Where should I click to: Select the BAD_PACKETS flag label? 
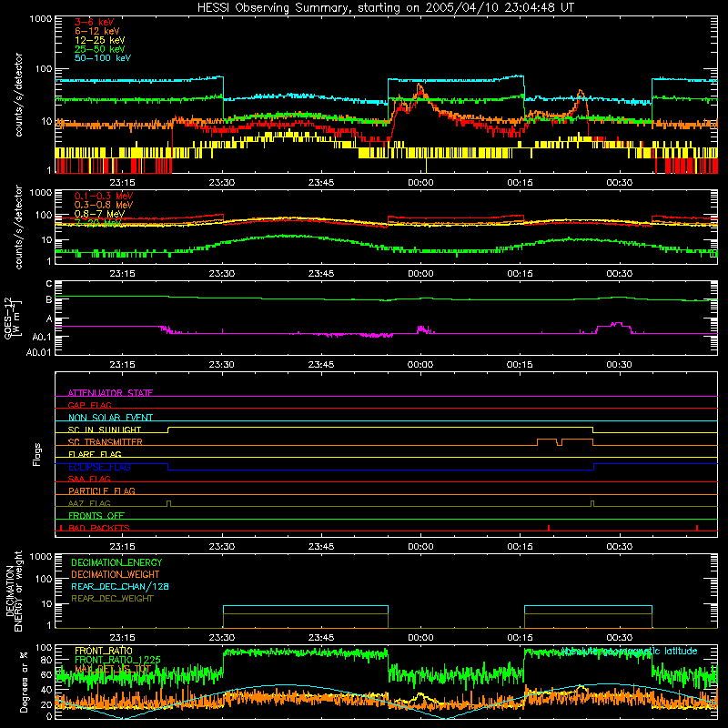pyautogui.click(x=99, y=528)
